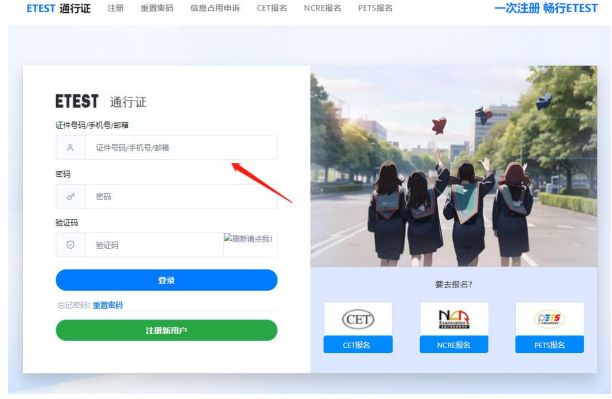The height and width of the screenshot is (399, 612).
Task: Click the 一次注册 畅行ETEST slogan text
Action: click(546, 8)
